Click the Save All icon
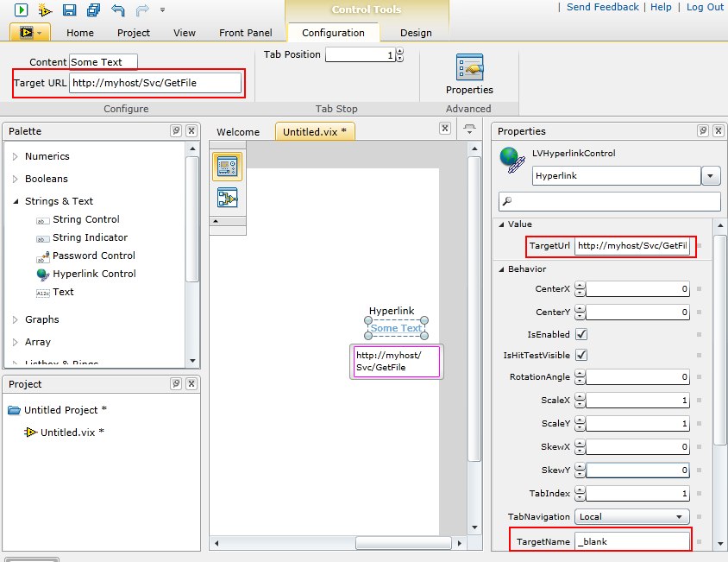Screen dimensions: 728x562 coord(93,9)
